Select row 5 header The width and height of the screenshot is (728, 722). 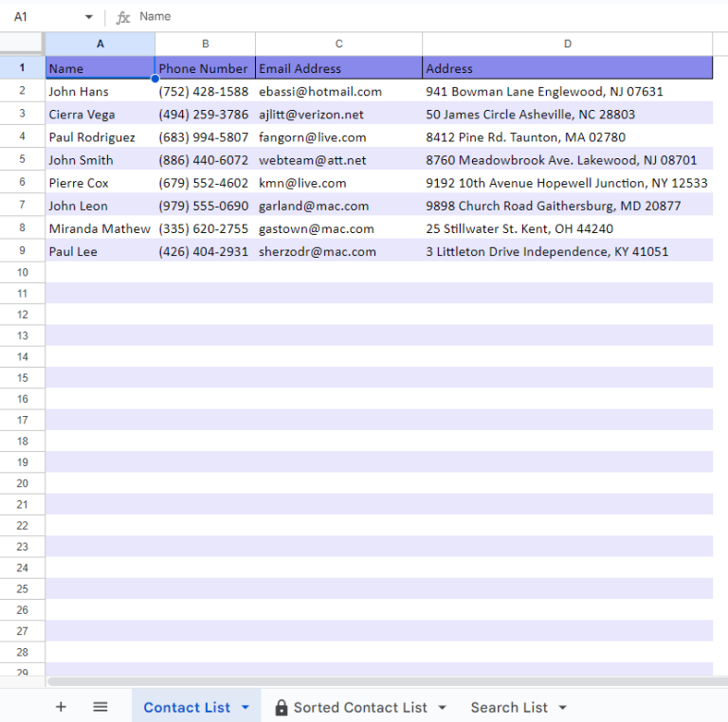click(23, 159)
